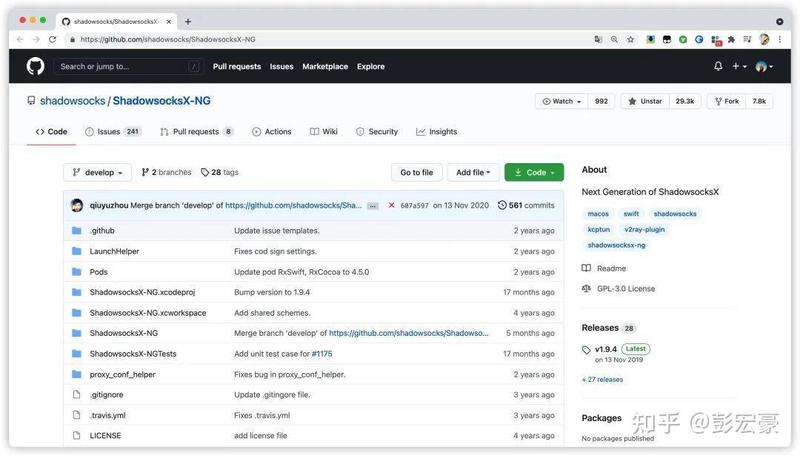Switch to the Insights tab
This screenshot has height=456, width=800.
436,132
